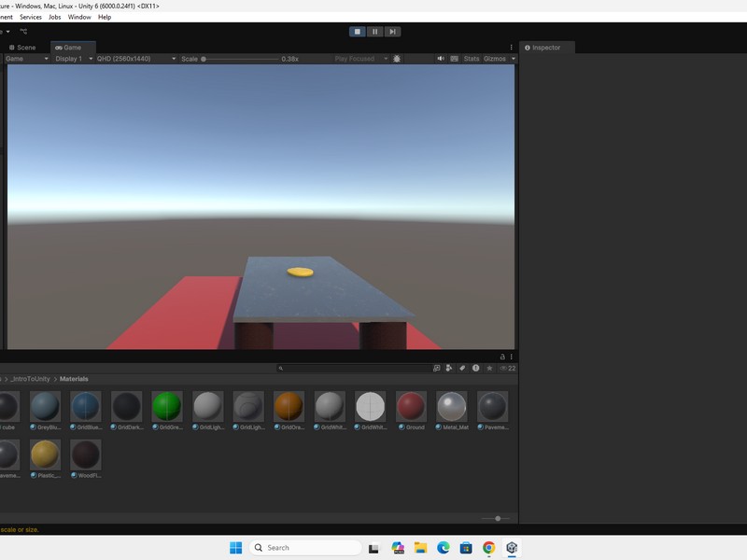Image resolution: width=747 pixels, height=560 pixels.
Task: Click the Materials breadcrumb link
Action: coord(74,379)
